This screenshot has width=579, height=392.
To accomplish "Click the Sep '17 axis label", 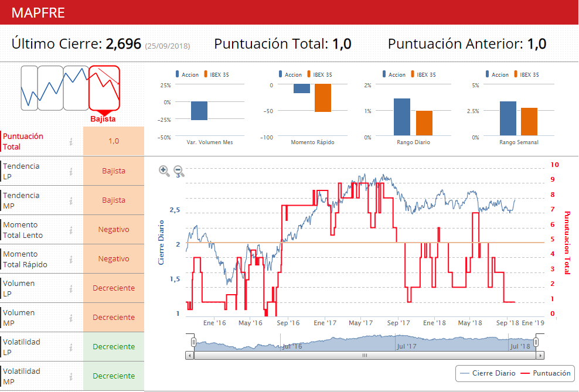I will 399,323.
